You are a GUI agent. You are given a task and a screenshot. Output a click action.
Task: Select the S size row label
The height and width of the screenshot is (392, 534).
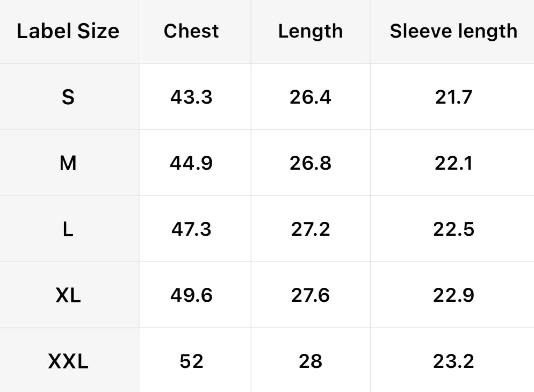(x=68, y=97)
